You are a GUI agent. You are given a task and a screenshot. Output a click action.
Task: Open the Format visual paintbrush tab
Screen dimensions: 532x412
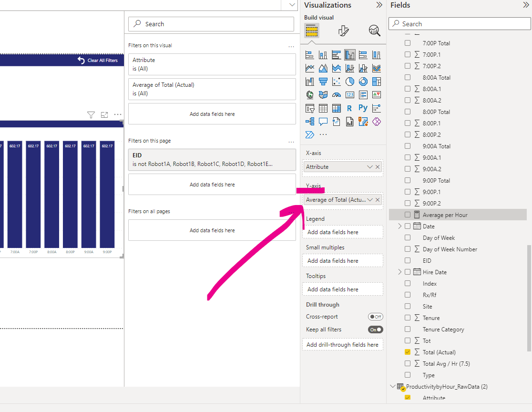click(x=343, y=31)
